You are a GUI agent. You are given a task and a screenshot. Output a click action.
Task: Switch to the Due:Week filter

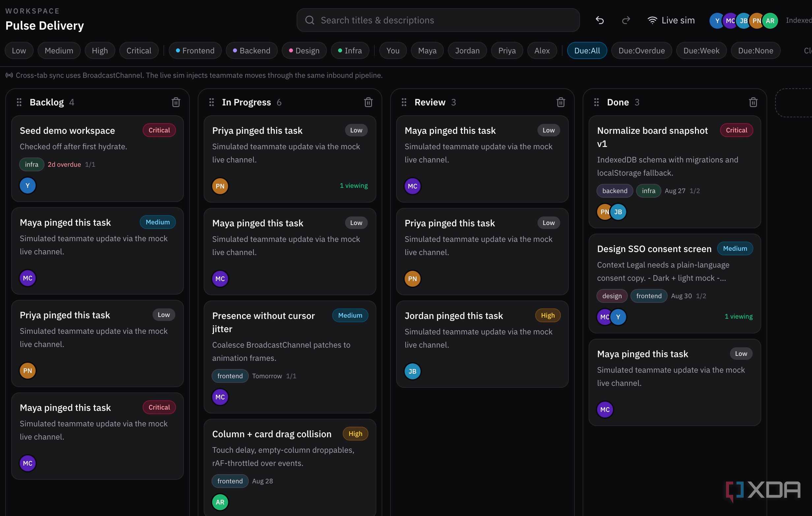tap(701, 51)
